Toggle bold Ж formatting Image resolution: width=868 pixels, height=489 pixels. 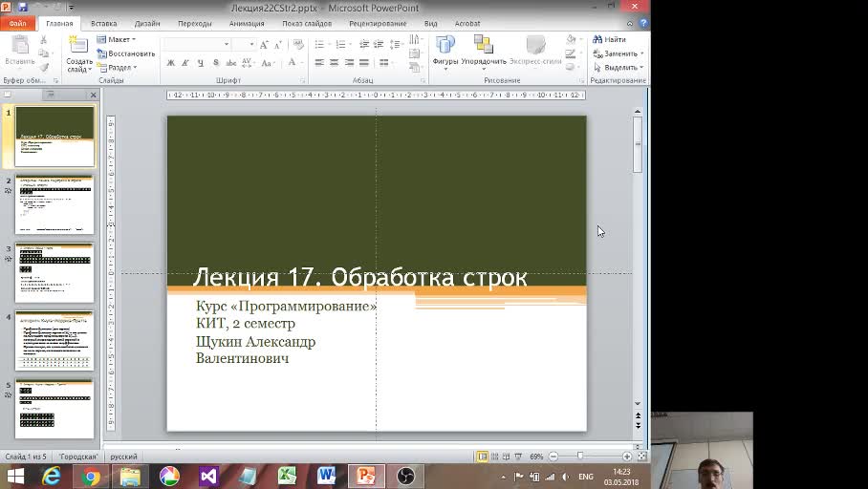pyautogui.click(x=171, y=63)
